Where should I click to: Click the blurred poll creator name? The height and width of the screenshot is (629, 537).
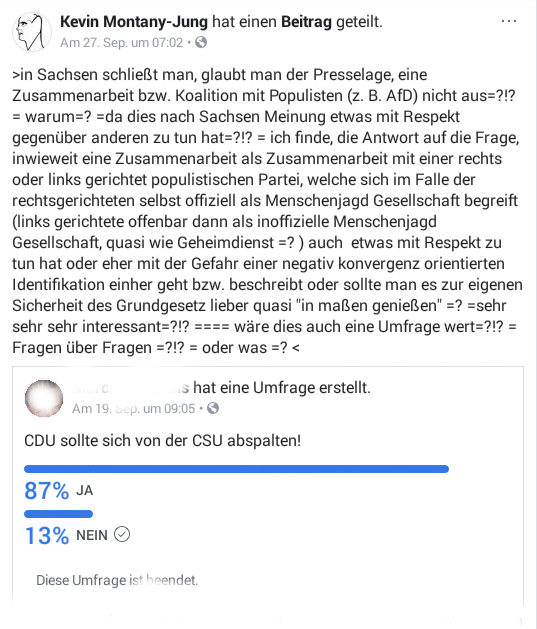point(130,388)
